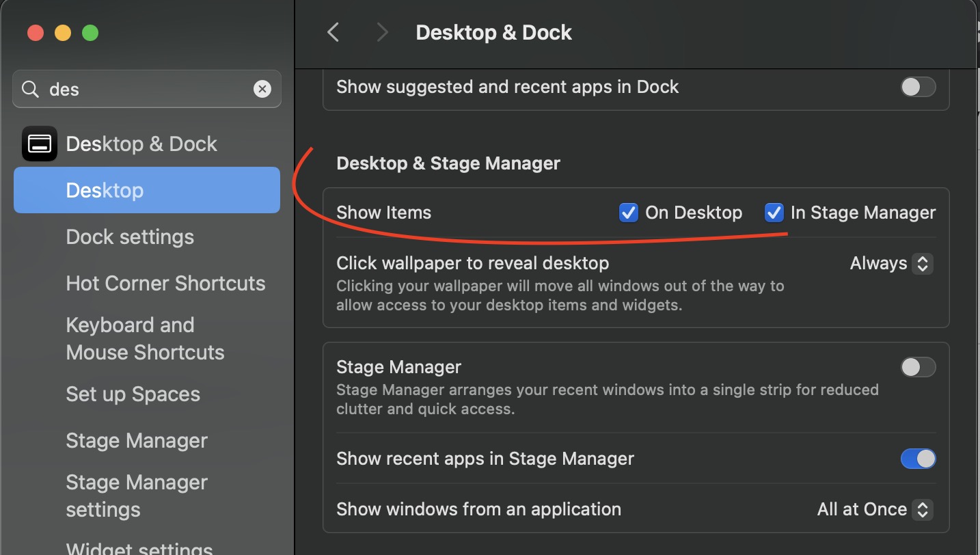Go to Set up Spaces result
The width and height of the screenshot is (980, 555).
click(133, 394)
